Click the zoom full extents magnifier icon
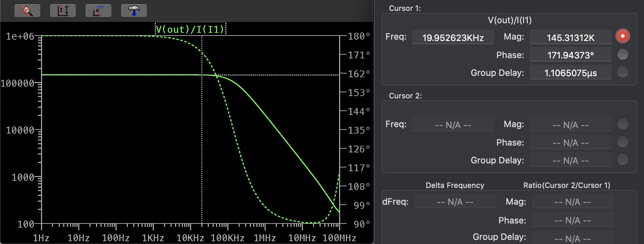Image resolution: width=644 pixels, height=244 pixels. coord(27,11)
